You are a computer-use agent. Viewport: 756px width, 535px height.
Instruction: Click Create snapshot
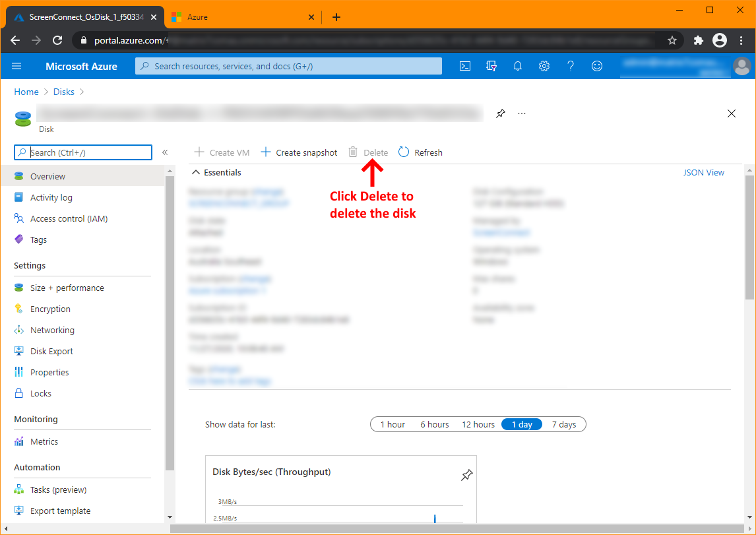[x=299, y=152]
